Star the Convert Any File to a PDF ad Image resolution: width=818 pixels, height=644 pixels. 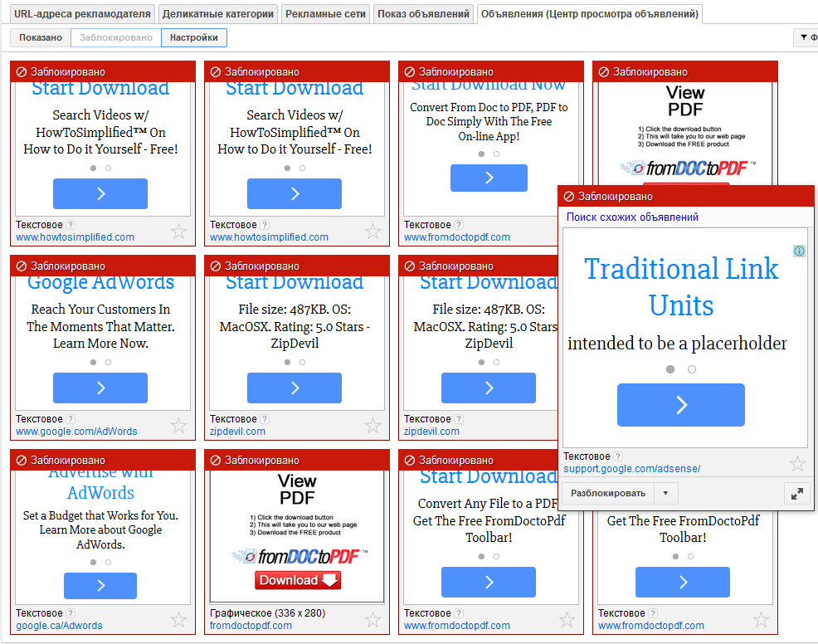click(x=567, y=619)
